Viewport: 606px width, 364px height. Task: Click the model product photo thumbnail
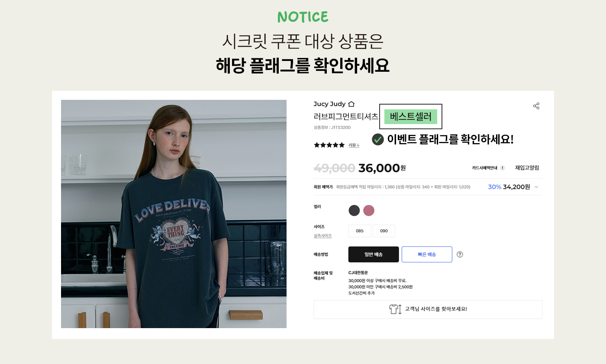click(174, 214)
